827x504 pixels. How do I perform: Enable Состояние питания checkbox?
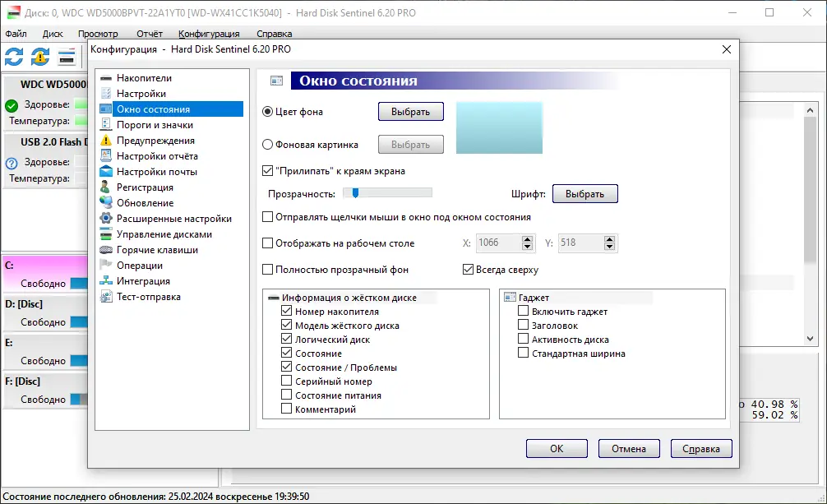coord(286,395)
